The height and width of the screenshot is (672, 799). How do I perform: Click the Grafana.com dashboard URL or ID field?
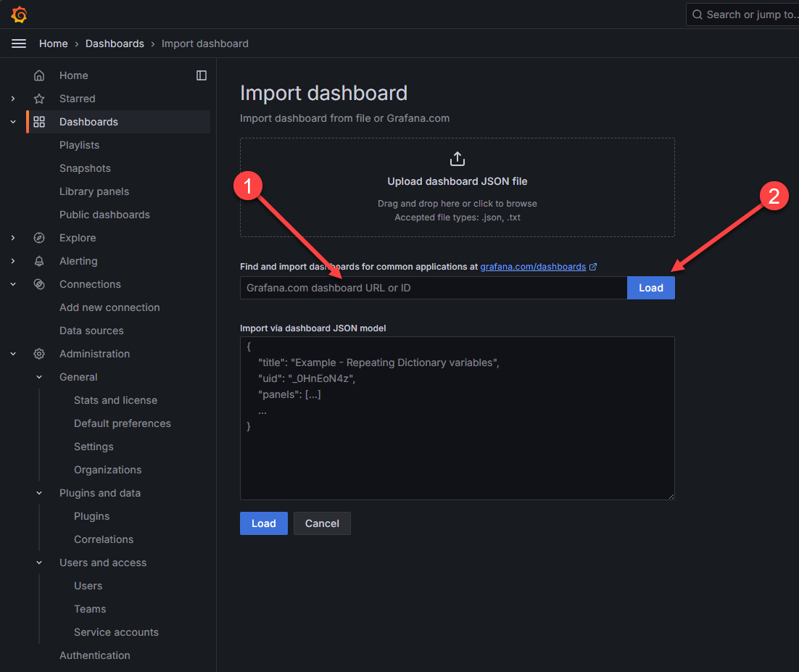(433, 288)
